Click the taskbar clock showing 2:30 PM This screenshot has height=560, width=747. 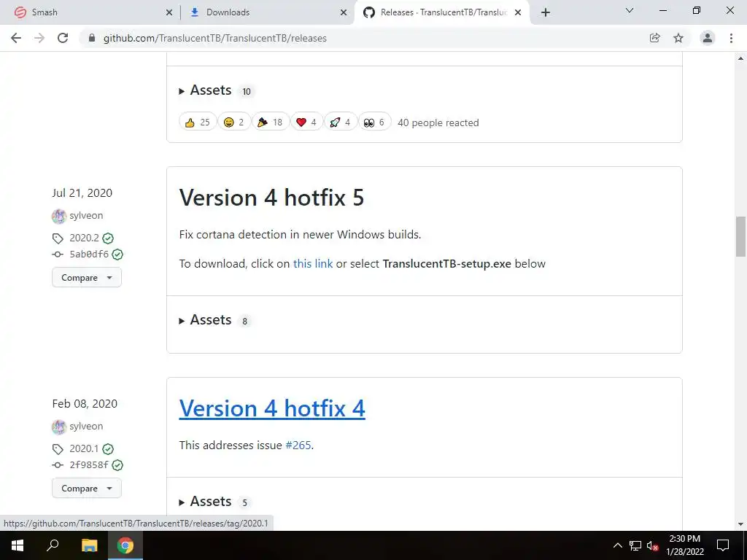coord(685,545)
